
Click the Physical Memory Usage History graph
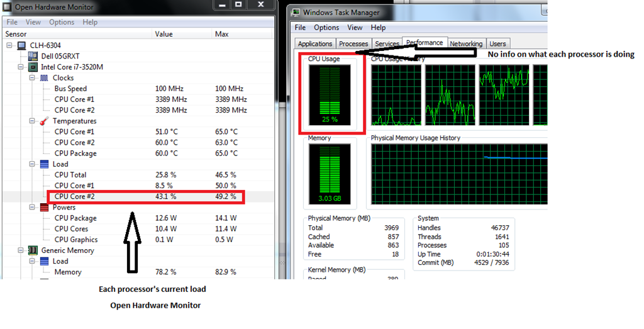[x=459, y=174]
